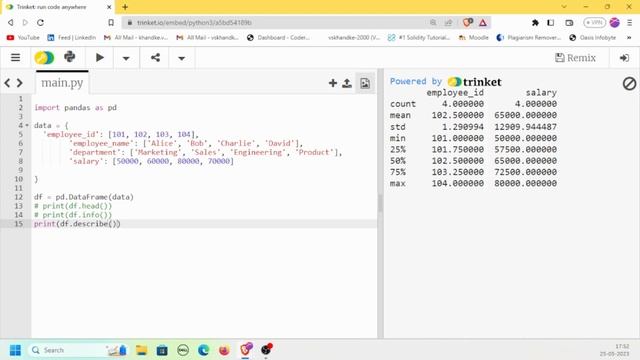Go to previous file tab arrow
This screenshot has width=640, height=360.
click(7, 83)
